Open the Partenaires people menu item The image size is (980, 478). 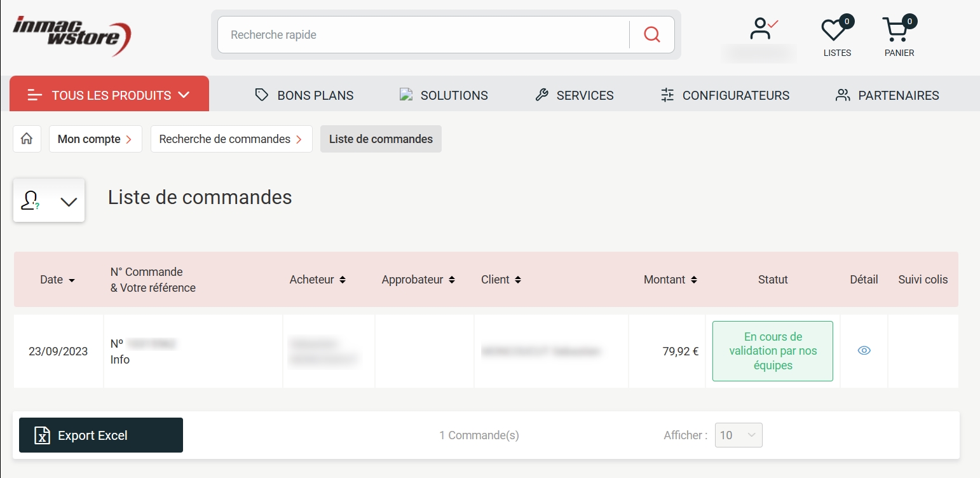pyautogui.click(x=887, y=95)
